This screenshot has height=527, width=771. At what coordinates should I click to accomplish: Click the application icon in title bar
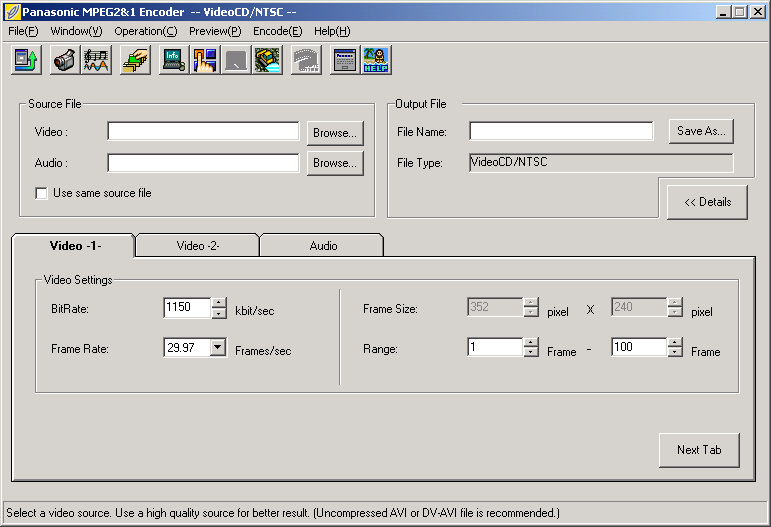pos(13,11)
